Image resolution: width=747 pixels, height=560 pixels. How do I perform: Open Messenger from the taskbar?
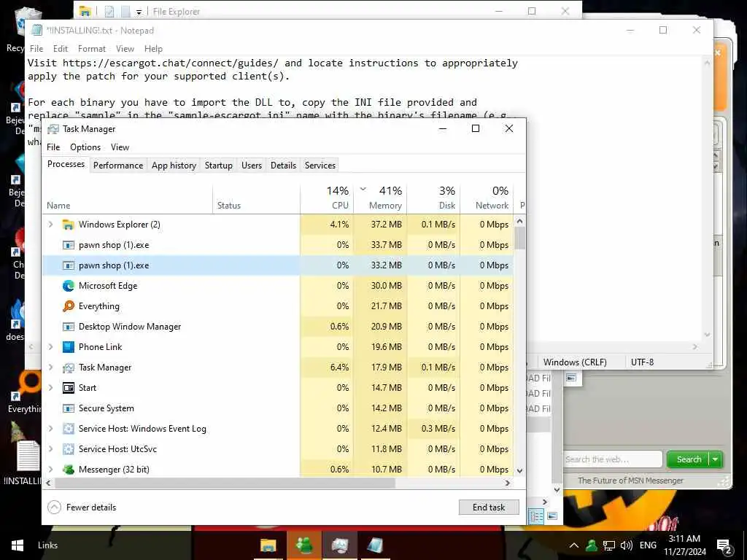[x=304, y=545]
